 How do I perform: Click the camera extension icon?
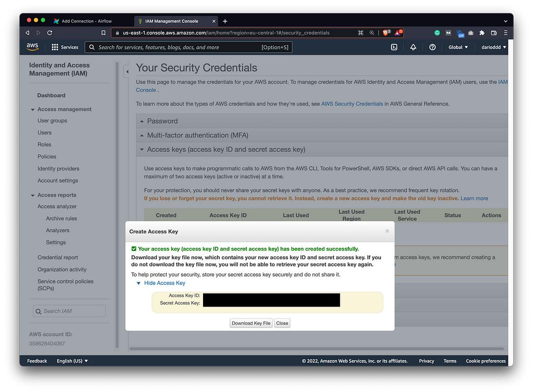point(471,33)
